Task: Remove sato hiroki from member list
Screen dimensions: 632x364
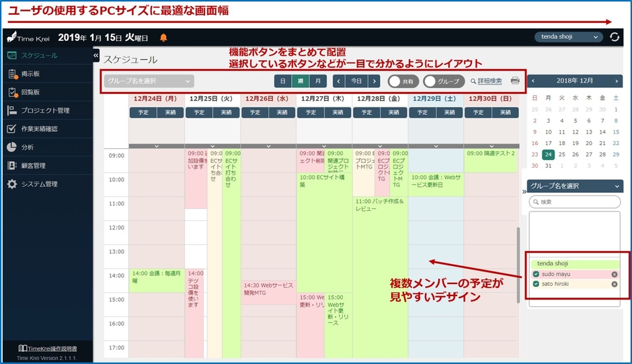Action: pos(615,284)
